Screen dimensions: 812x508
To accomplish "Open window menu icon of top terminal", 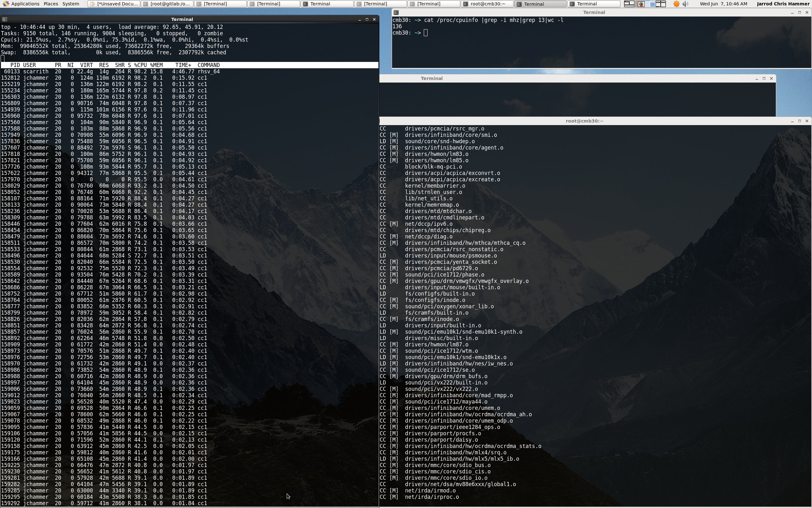I will tap(5, 19).
